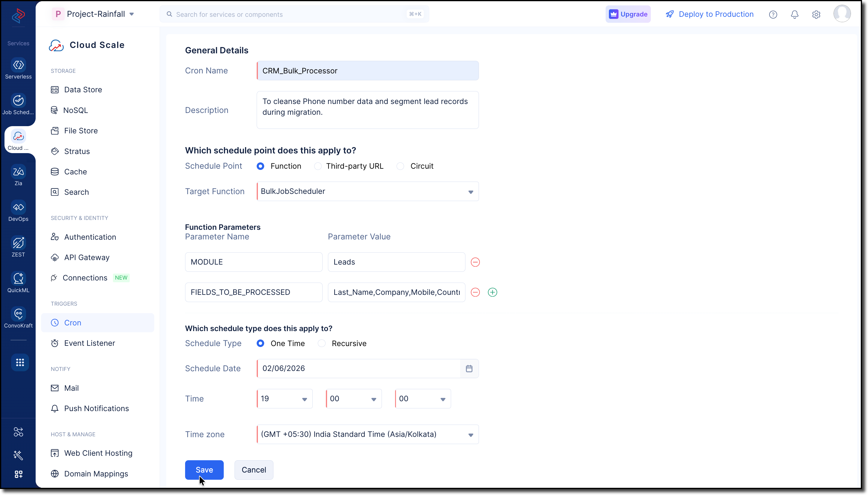The width and height of the screenshot is (868, 495).
Task: Click the notifications bell icon
Action: point(794,14)
